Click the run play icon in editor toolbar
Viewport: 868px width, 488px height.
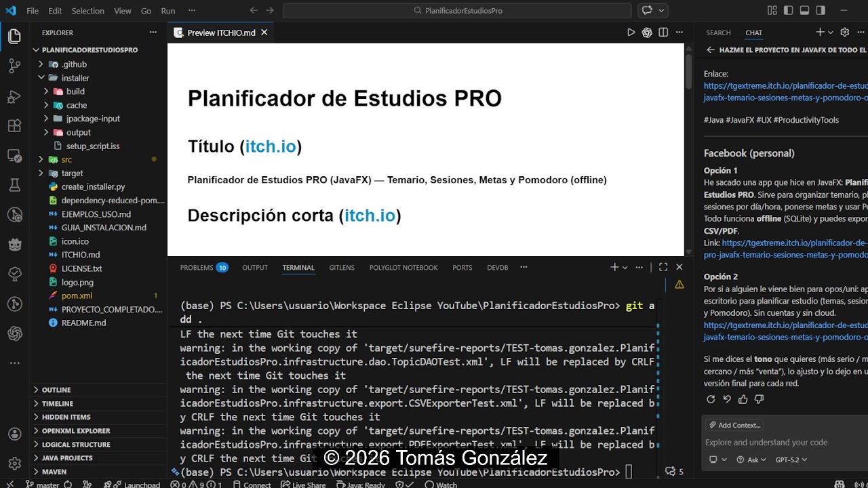point(631,33)
